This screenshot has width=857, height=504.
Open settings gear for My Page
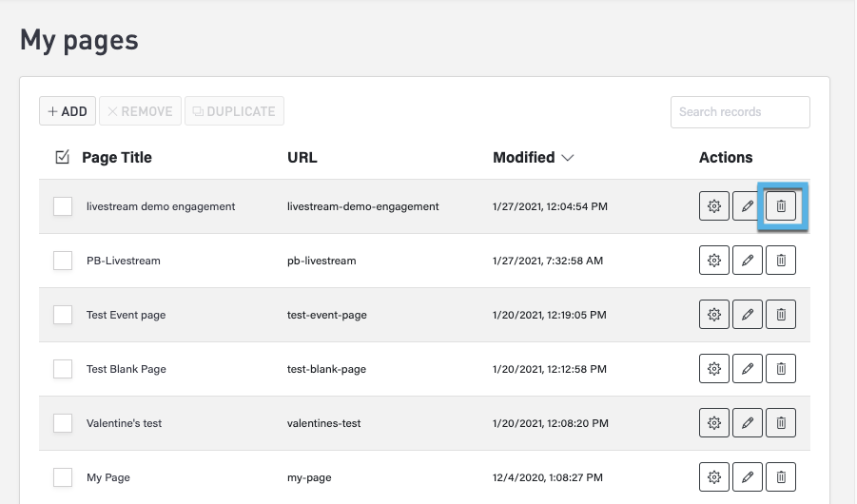(714, 477)
